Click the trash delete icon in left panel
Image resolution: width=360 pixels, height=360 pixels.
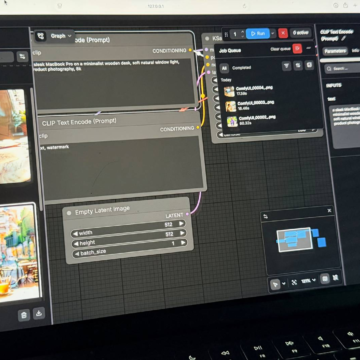[x=24, y=315]
